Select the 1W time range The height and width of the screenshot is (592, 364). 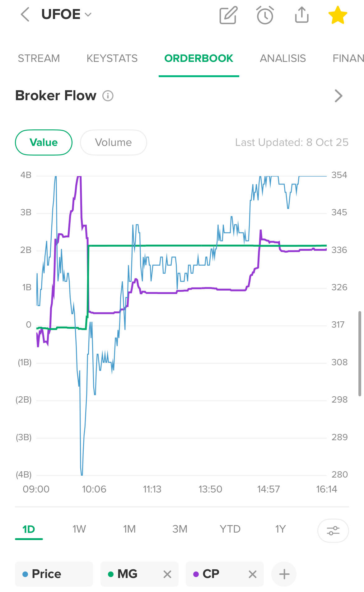pyautogui.click(x=79, y=529)
